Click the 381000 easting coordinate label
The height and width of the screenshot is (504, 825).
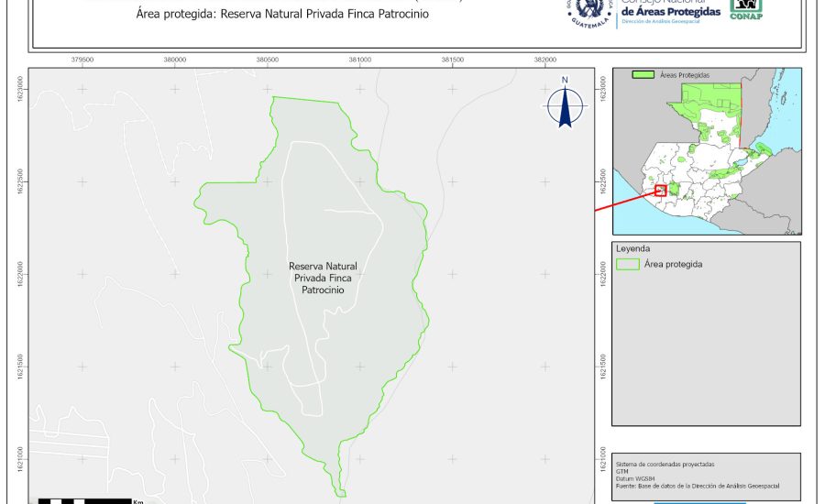360,60
